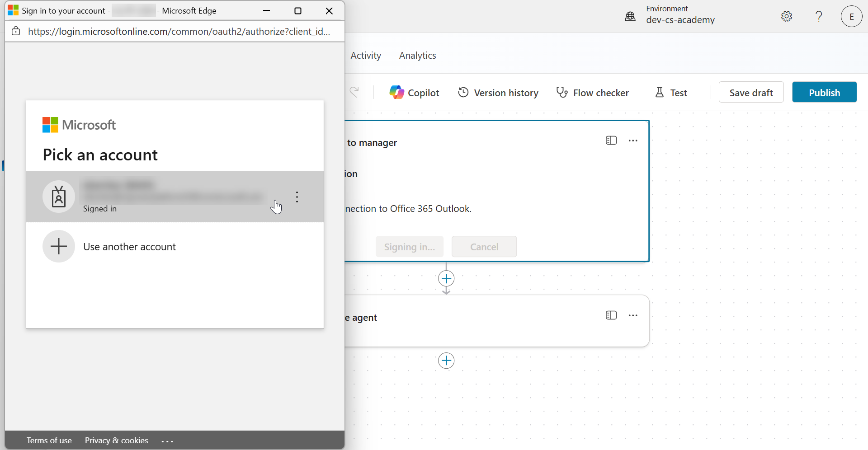Switch to the Activity tab
Image resolution: width=868 pixels, height=450 pixels.
[366, 56]
